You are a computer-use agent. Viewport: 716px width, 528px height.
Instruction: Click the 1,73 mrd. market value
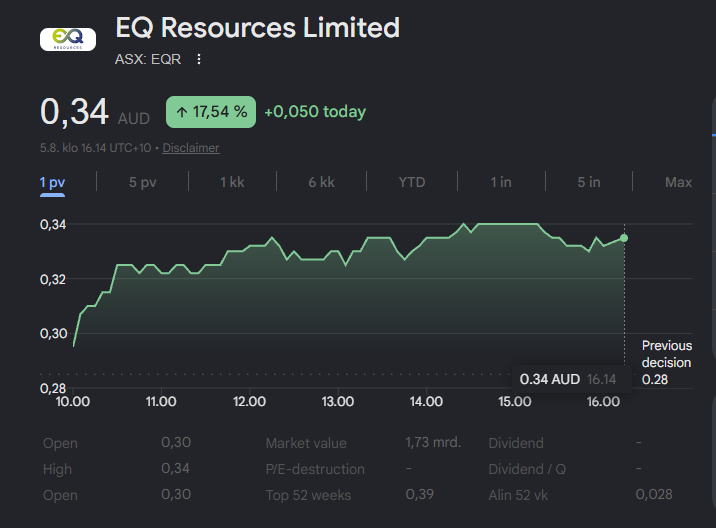coord(433,442)
